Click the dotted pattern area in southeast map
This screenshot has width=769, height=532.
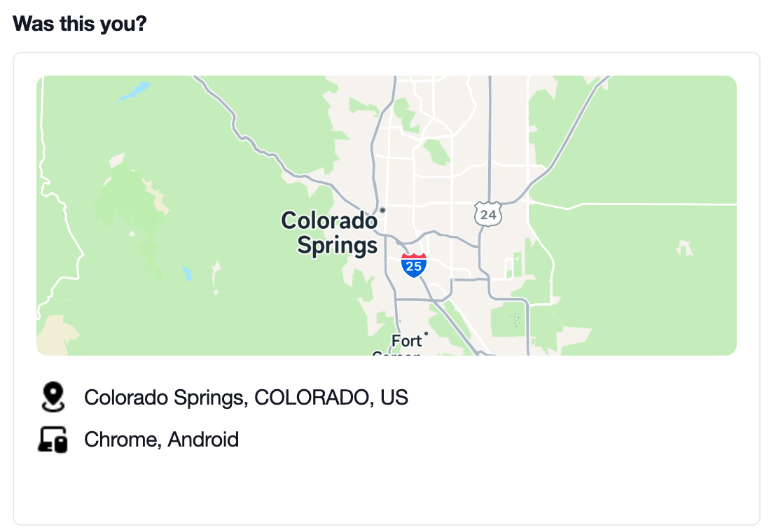[516, 321]
